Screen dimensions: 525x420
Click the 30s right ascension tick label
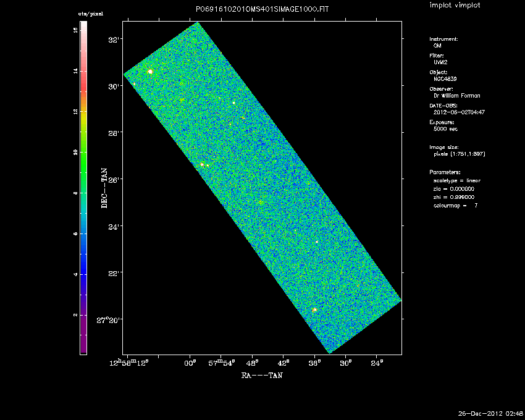[345, 363]
